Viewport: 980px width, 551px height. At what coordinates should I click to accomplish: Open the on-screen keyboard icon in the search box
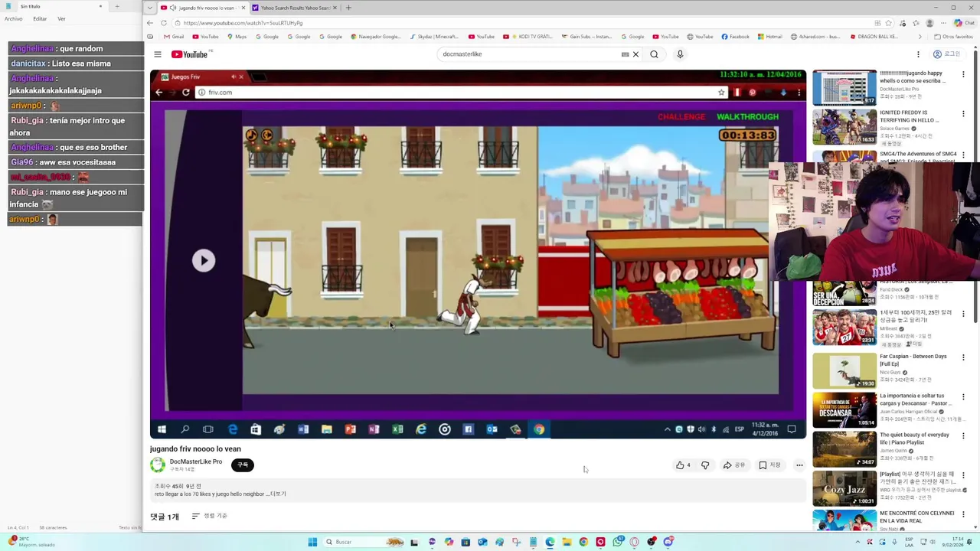pyautogui.click(x=625, y=54)
